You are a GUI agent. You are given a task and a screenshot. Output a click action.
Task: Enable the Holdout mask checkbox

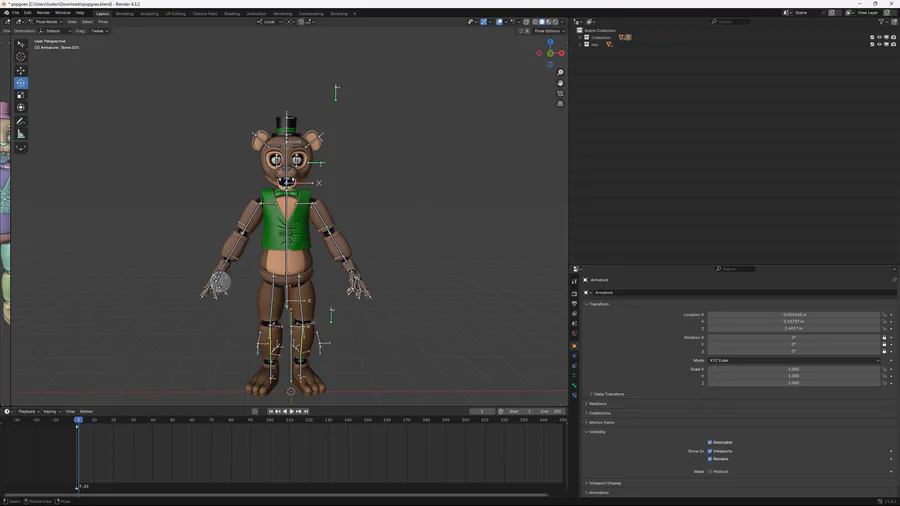710,471
